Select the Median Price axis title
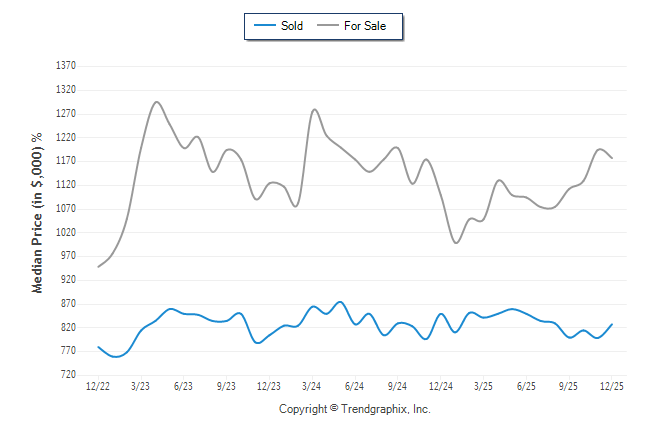This screenshot has width=646, height=434. (38, 212)
